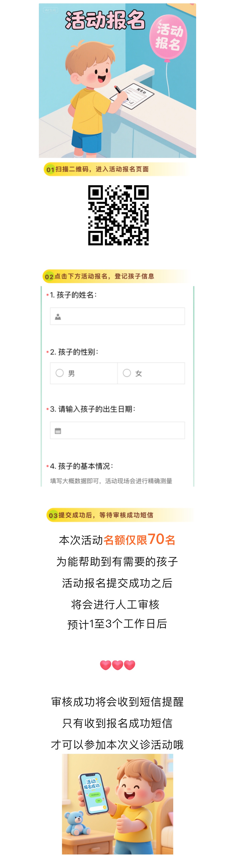The image size is (235, 868).
Task: Click the QR code image
Action: tap(118, 215)
